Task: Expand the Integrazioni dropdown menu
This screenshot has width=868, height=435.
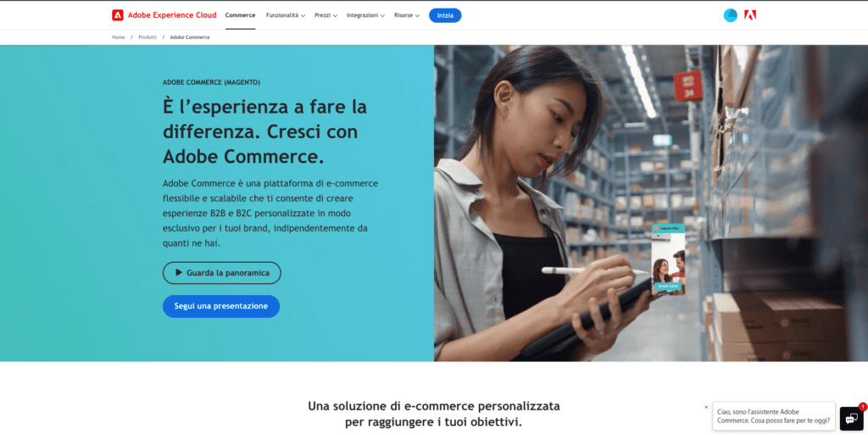Action: click(x=365, y=15)
